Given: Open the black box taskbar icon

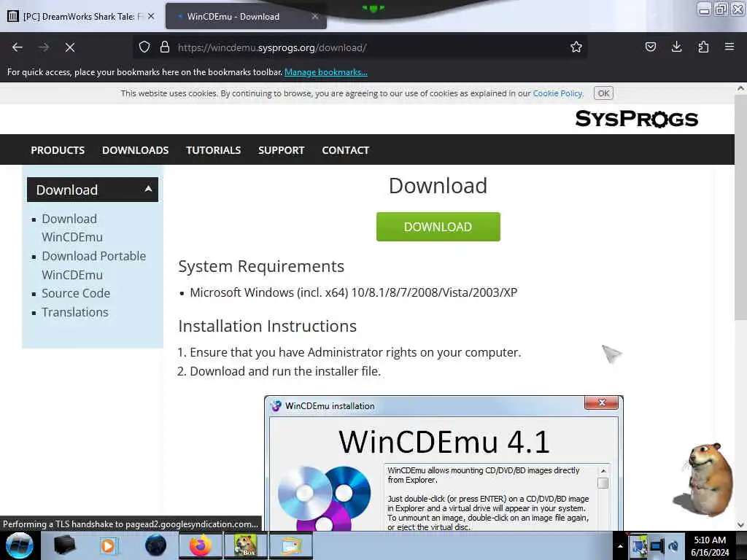Looking at the screenshot, I should [64, 545].
